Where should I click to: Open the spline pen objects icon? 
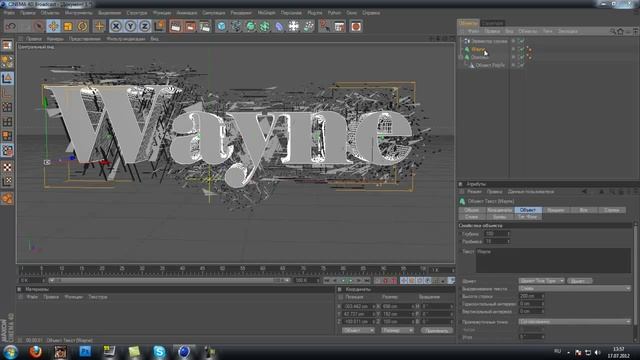click(236, 26)
